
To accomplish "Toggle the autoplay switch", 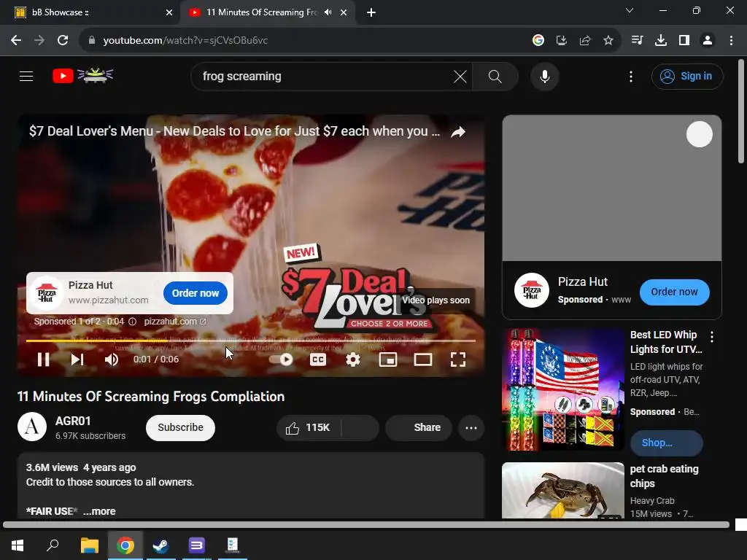I will coord(281,359).
